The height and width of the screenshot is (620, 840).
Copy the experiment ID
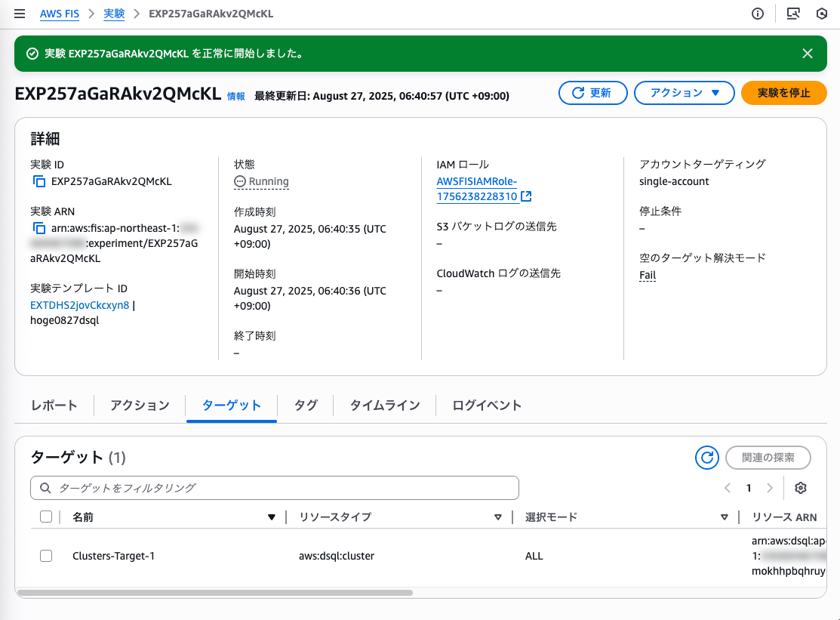coord(39,182)
